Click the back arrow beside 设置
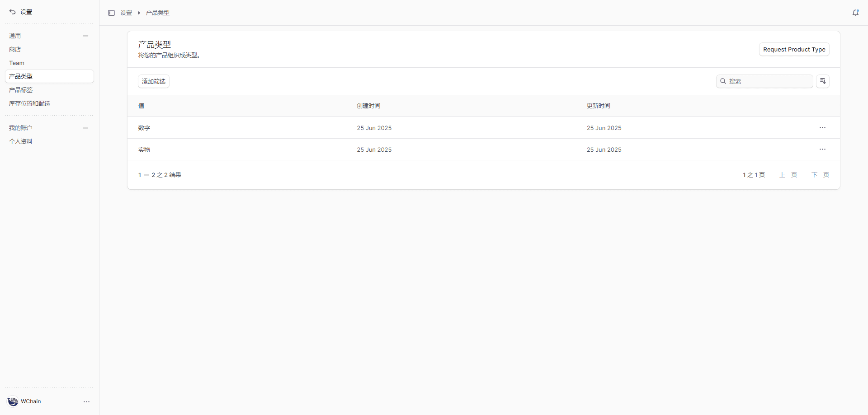Viewport: 868px width, 415px height. [x=12, y=12]
